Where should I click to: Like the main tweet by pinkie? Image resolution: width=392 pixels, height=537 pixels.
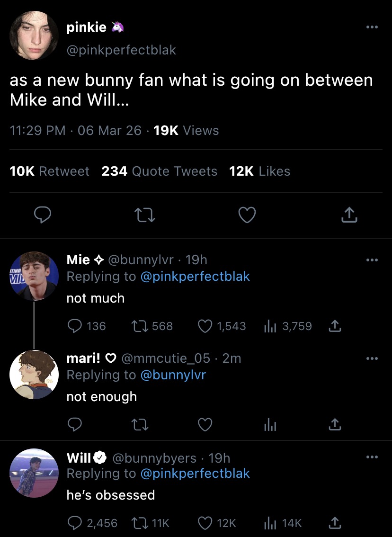(247, 215)
